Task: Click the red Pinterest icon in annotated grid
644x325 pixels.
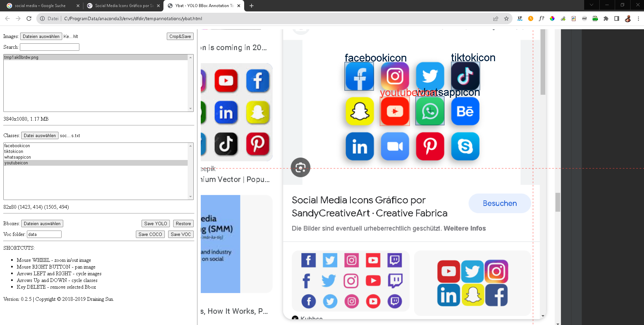Action: point(430,146)
